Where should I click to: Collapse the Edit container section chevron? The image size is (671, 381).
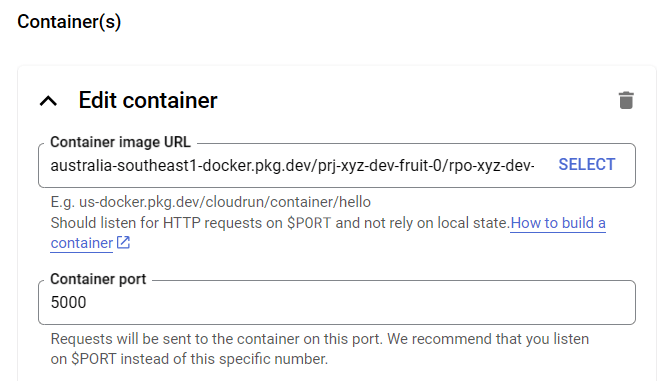tap(48, 101)
